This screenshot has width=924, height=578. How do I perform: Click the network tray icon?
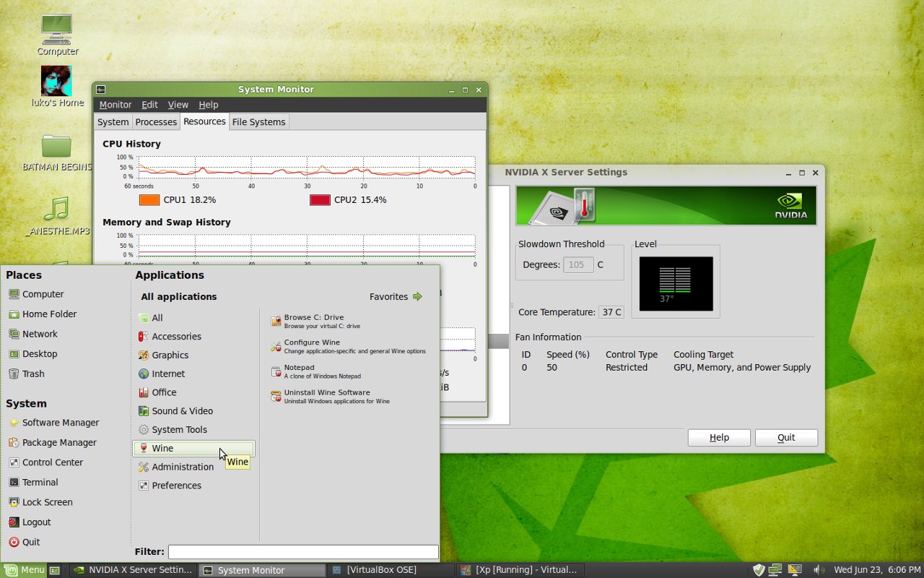776,570
